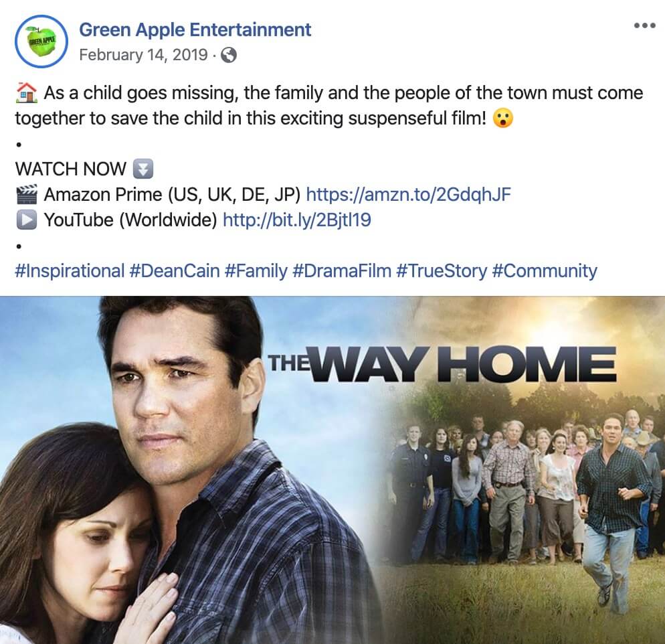Screen dimensions: 665x644
Task: Click the Green Apple profile picture
Action: pyautogui.click(x=41, y=42)
